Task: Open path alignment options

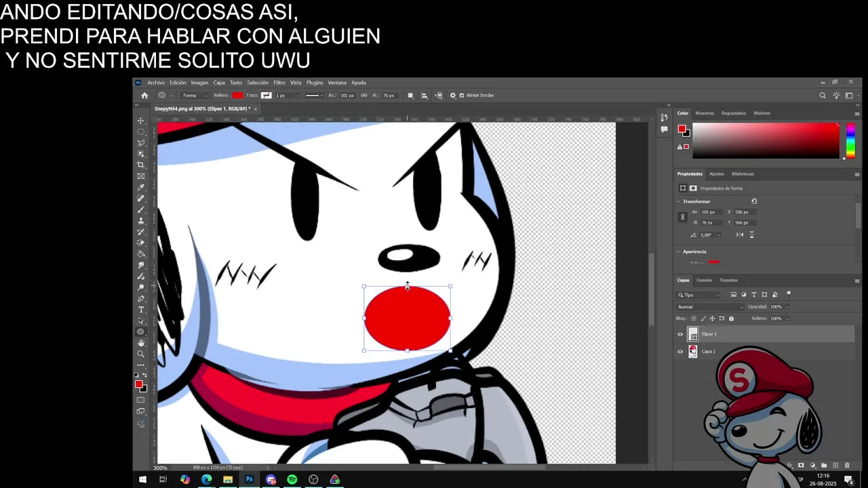Action: 425,96
